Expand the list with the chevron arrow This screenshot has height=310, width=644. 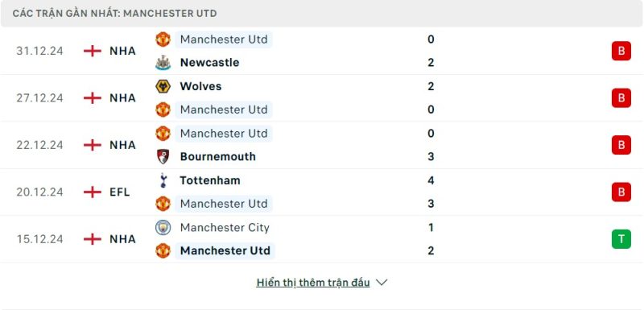pos(382,283)
